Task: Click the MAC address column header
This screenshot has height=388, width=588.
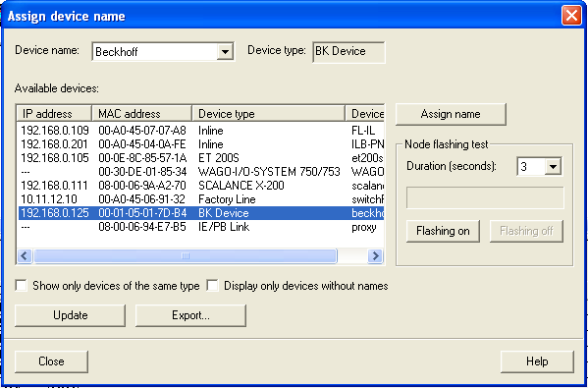Action: (141, 114)
